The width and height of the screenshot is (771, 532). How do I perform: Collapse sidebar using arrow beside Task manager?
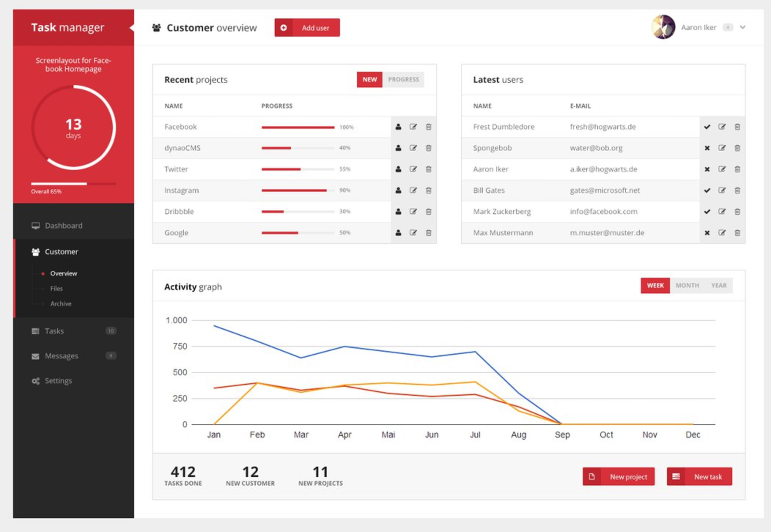point(132,27)
